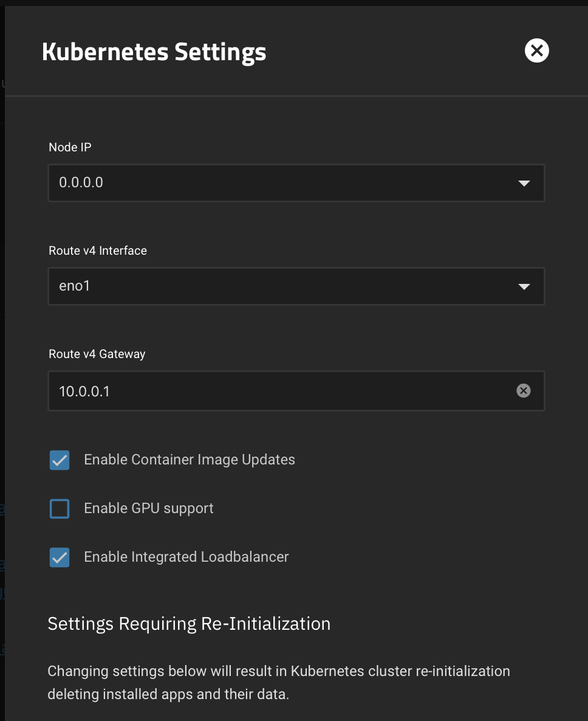
Task: Click the Node IP field label
Action: [70, 147]
